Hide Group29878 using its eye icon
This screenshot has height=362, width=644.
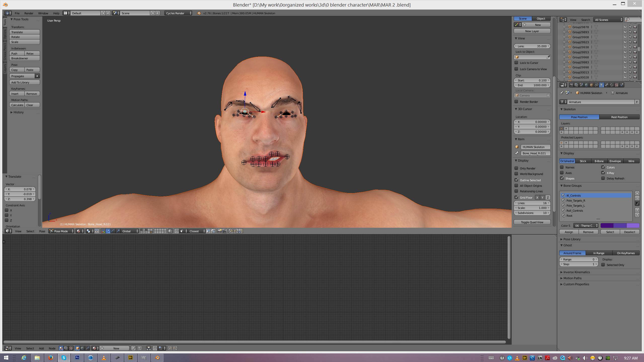click(x=625, y=27)
